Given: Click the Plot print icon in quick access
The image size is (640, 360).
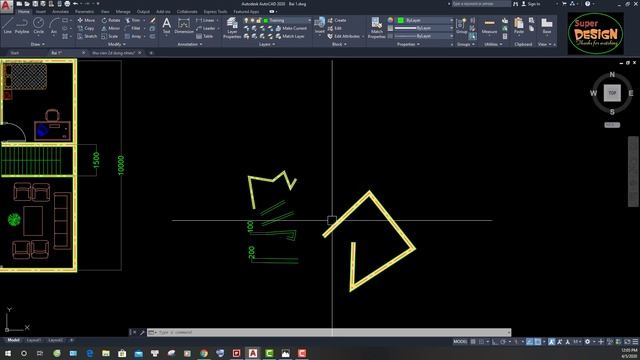Looking at the screenshot, I should click(67, 4).
